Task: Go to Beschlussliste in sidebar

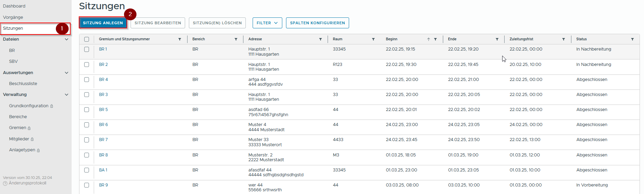Action: (23, 84)
